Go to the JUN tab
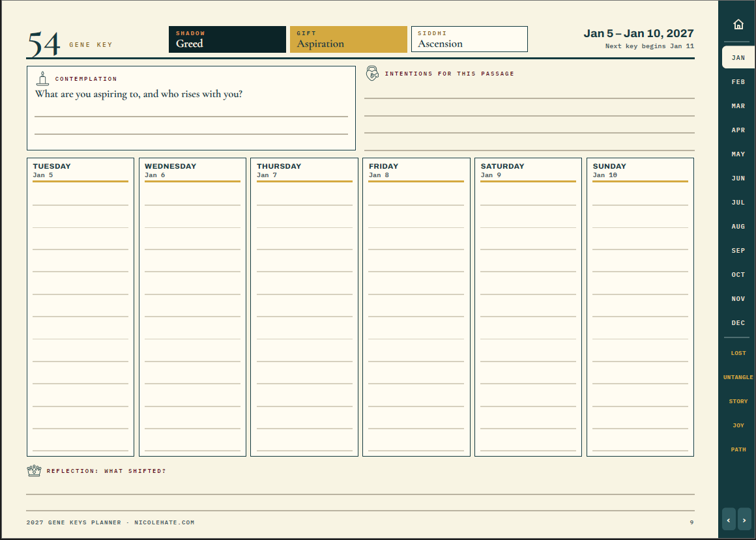Screen dimensions: 756x540 (x=738, y=178)
